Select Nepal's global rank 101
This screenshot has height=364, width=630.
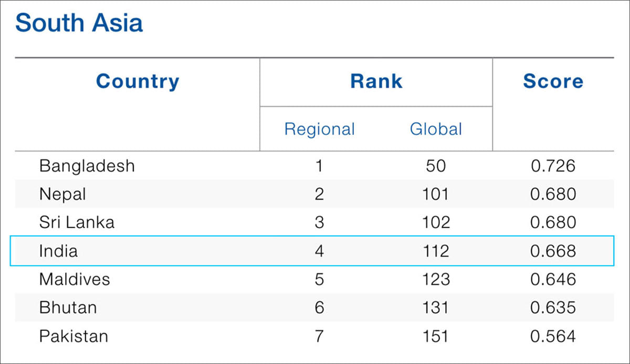436,195
